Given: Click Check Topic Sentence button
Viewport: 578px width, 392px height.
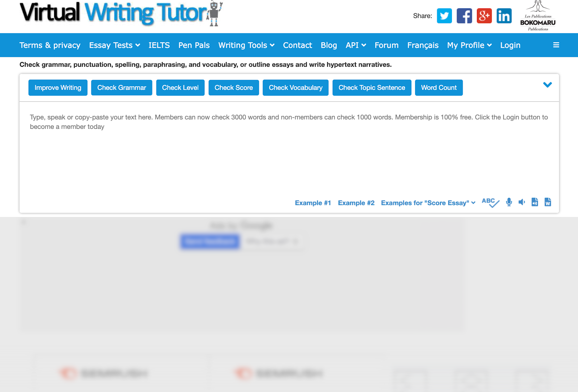Looking at the screenshot, I should pyautogui.click(x=372, y=88).
